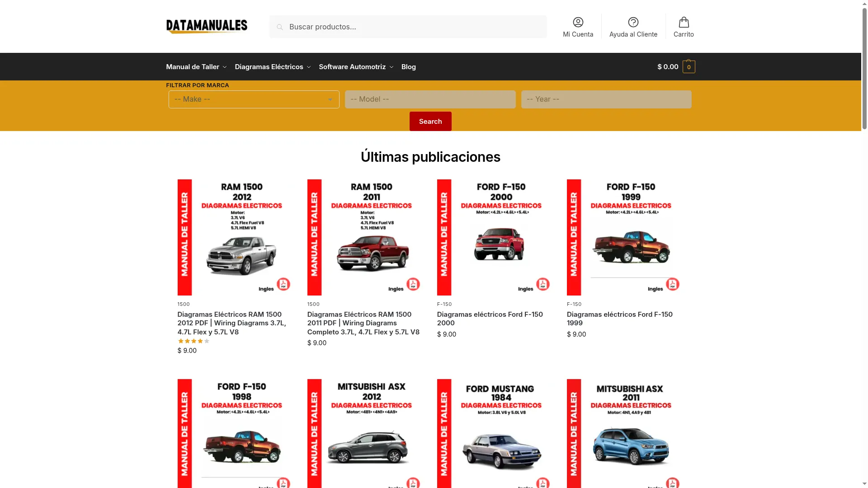
Task: Open Diagramas Eléctricos RAM 1500 2012 PDF title link
Action: (231, 323)
